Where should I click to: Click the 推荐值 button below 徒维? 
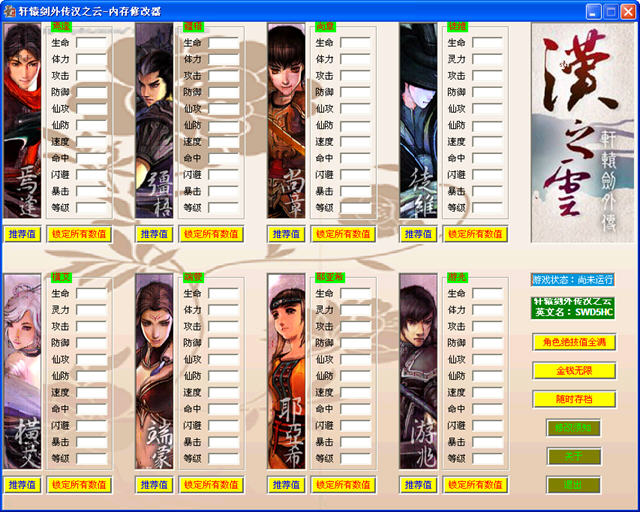(x=418, y=234)
